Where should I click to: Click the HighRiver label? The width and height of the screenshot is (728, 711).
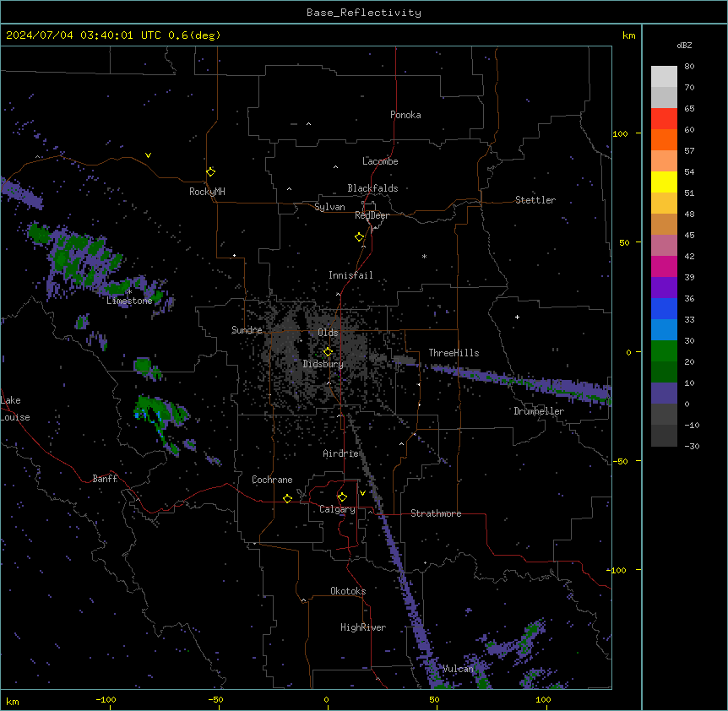click(x=363, y=627)
